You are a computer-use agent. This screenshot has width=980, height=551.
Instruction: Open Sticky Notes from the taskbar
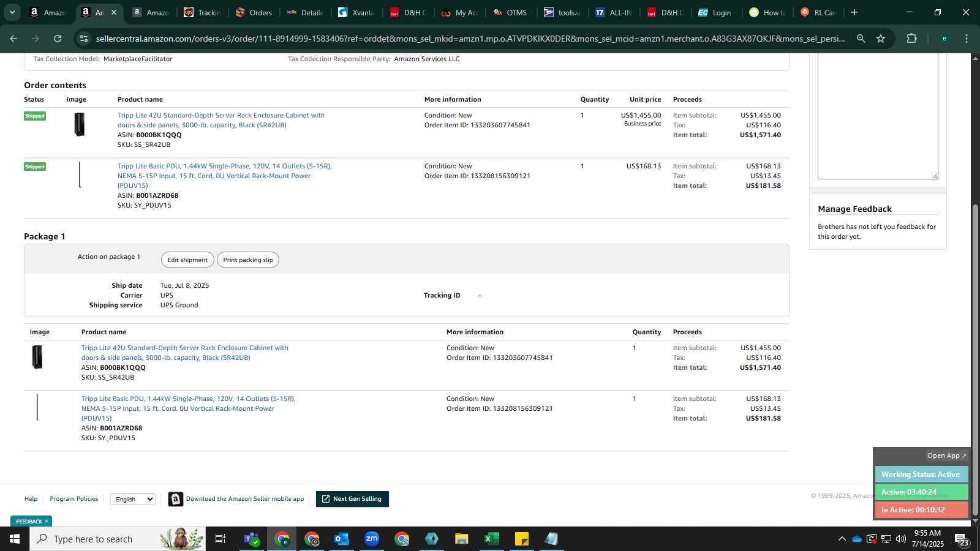pyautogui.click(x=522, y=539)
